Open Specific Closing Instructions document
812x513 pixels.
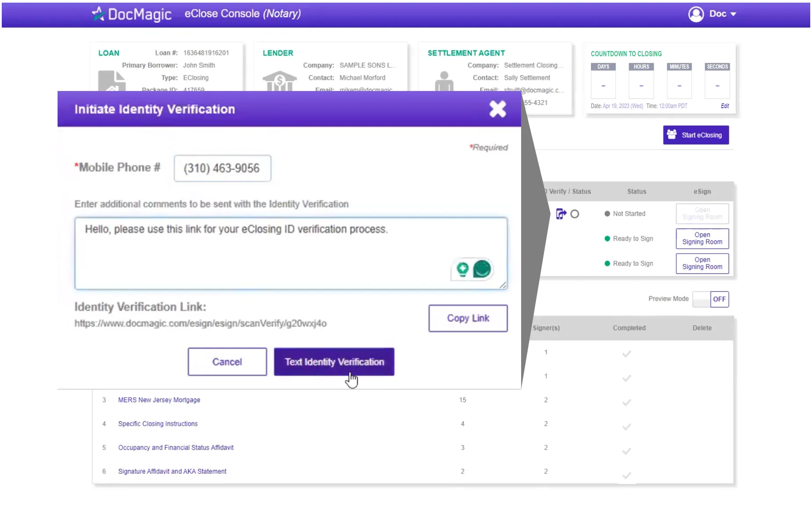point(158,424)
